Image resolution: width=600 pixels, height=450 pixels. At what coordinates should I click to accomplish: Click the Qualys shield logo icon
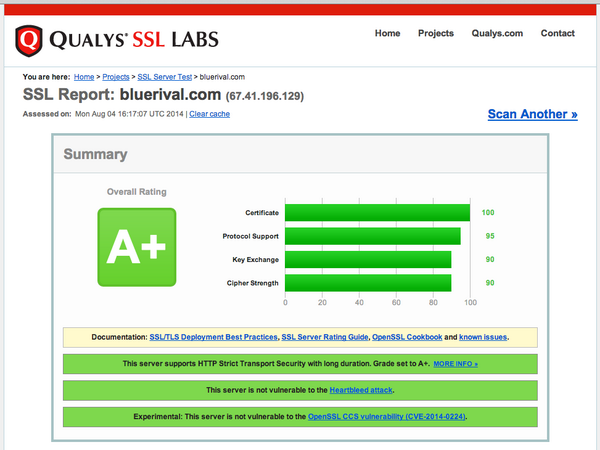(x=29, y=41)
